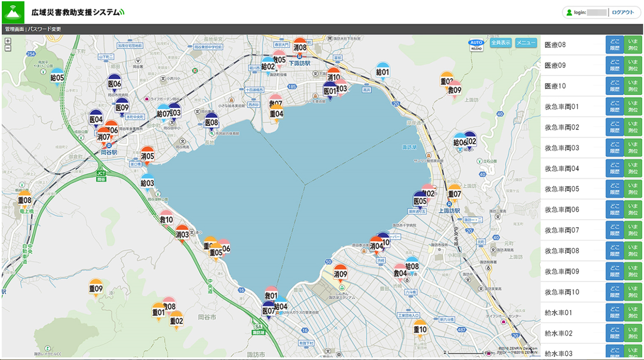Select the 医08 medical marker on map
The image size is (644, 360).
[x=211, y=122]
